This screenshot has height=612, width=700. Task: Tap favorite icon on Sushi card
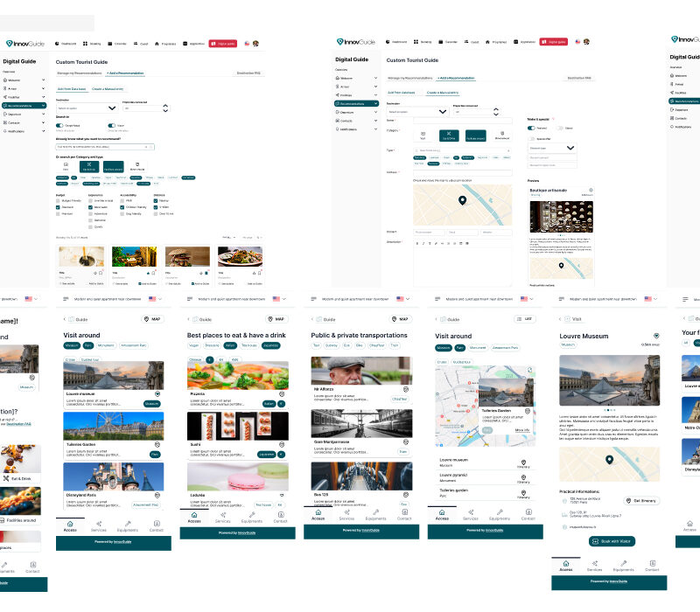(282, 445)
